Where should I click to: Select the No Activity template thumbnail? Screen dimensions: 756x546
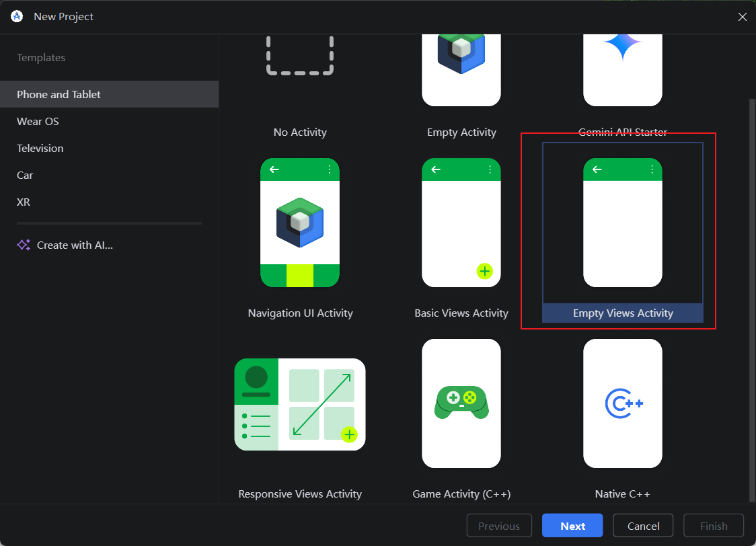point(300,55)
